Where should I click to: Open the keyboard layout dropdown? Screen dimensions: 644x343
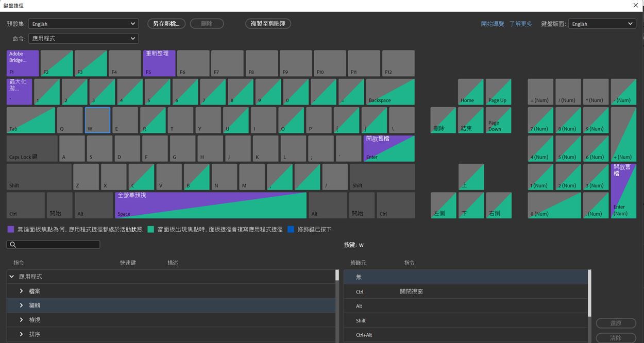(x=602, y=24)
